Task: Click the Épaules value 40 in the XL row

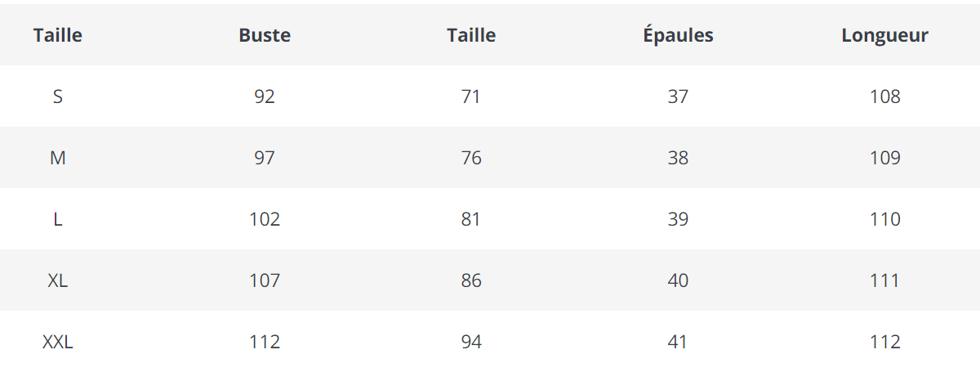Action: click(x=678, y=280)
